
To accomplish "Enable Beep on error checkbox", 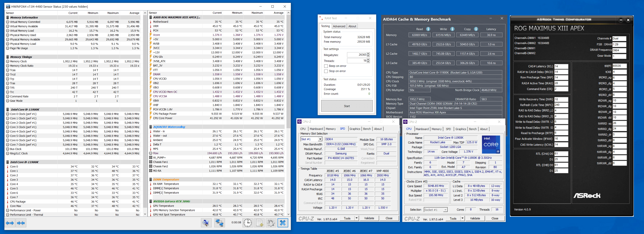I will [x=326, y=66].
